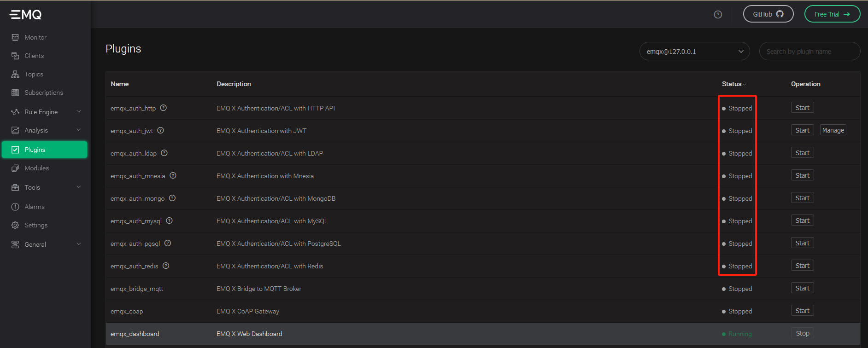
Task: Start the emqx_auth_mongo plugin
Action: coord(802,198)
